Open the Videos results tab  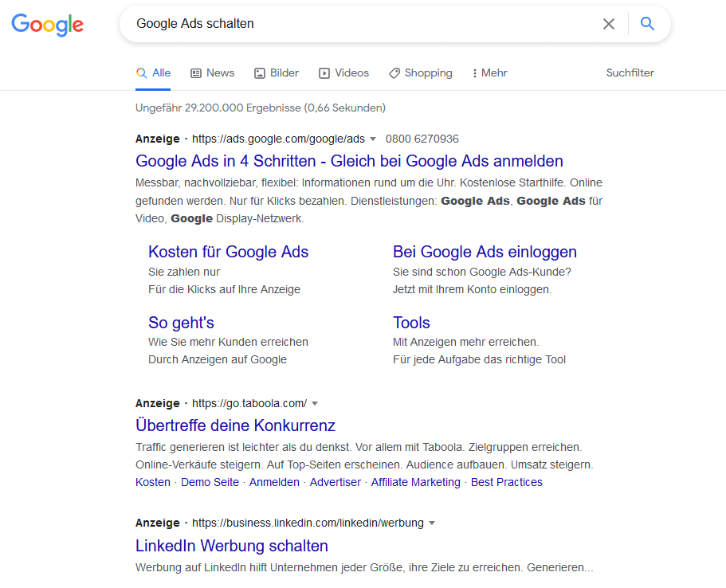(x=343, y=73)
